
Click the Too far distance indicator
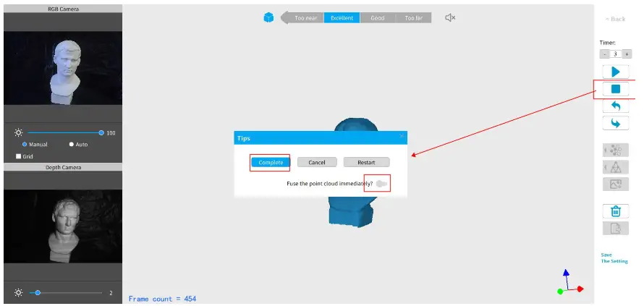click(414, 17)
